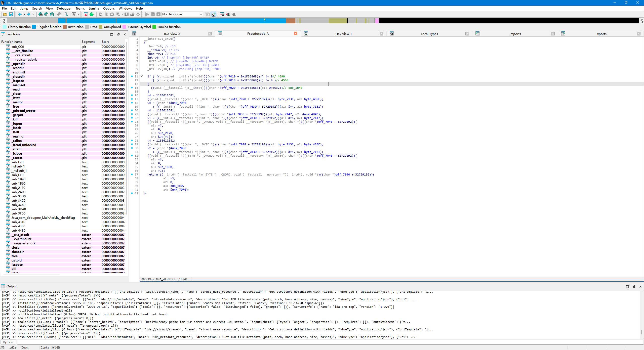The height and width of the screenshot is (350, 644).
Task: Close the Pseudocode-A tab
Action: coord(296,33)
